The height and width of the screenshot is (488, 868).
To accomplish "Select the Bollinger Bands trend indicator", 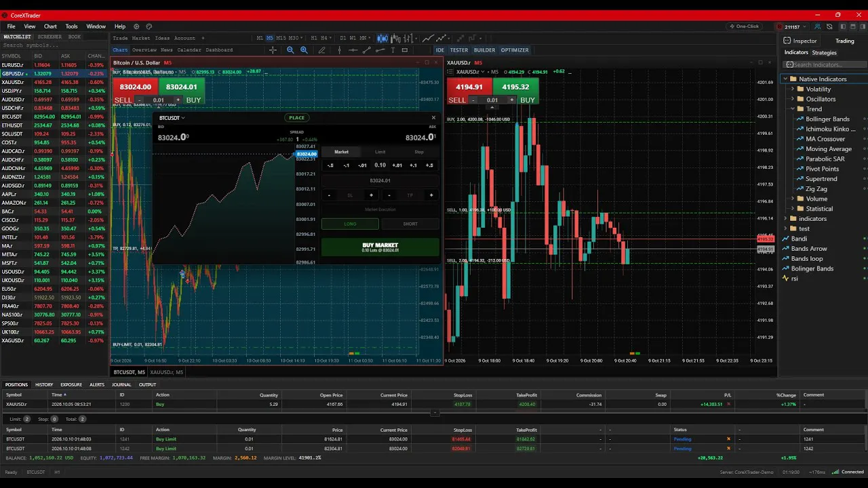I will 827,119.
